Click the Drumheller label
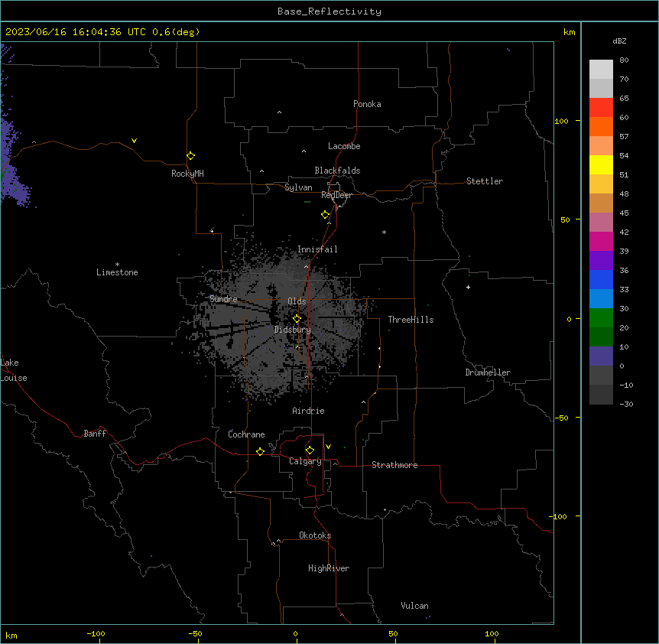This screenshot has width=659, height=644. [488, 372]
